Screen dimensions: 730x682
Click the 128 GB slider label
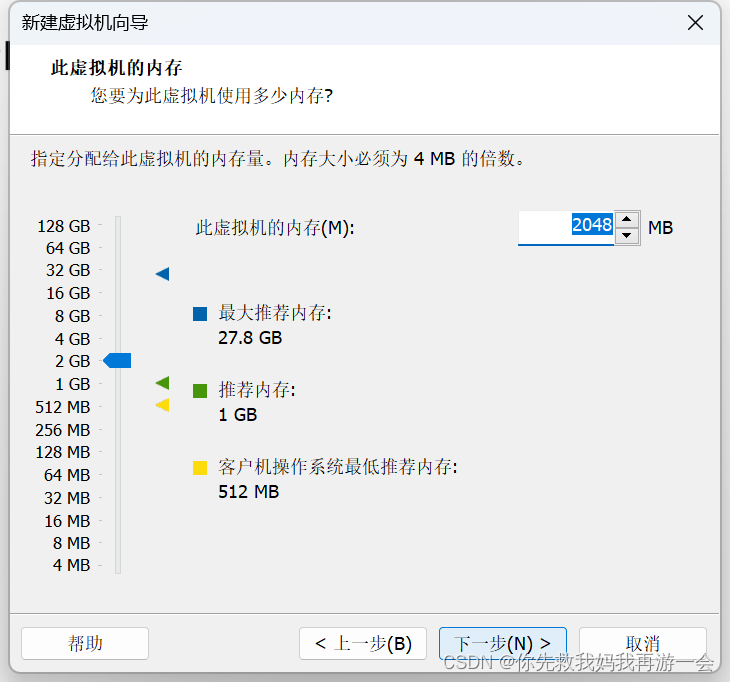click(x=63, y=226)
